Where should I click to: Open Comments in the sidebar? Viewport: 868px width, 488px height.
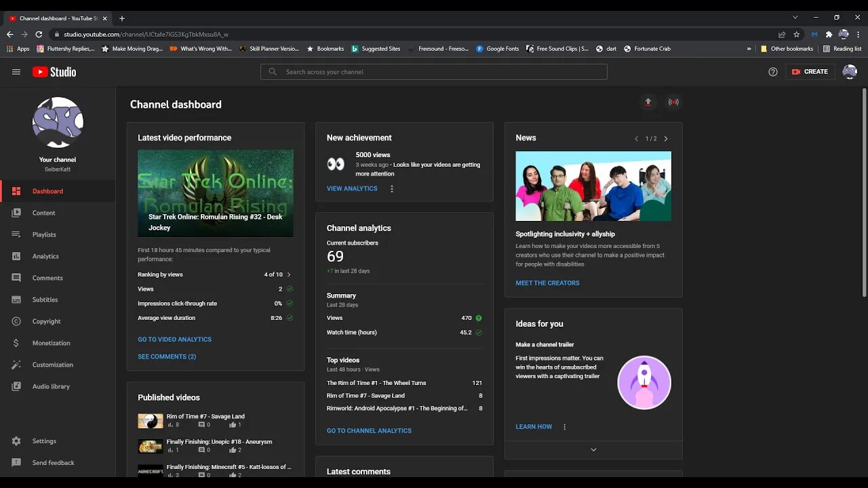(x=58, y=278)
